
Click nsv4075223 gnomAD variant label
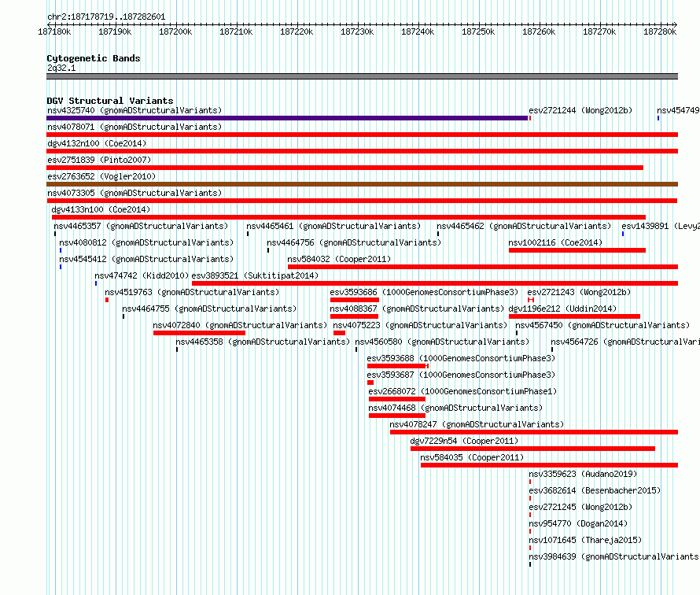point(420,325)
